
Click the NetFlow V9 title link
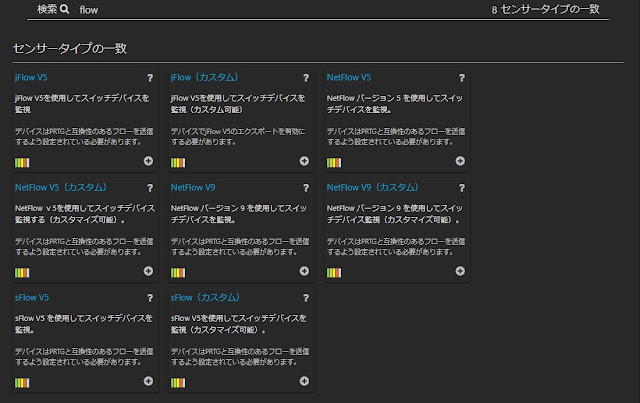pyautogui.click(x=193, y=187)
